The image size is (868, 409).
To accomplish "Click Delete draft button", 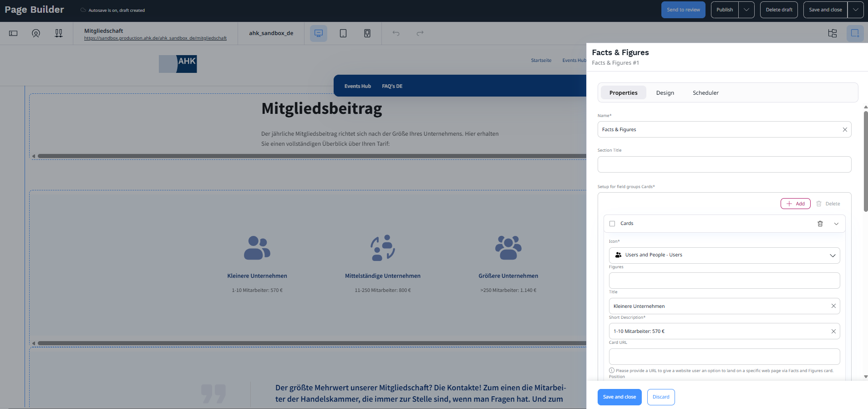I will tap(779, 10).
